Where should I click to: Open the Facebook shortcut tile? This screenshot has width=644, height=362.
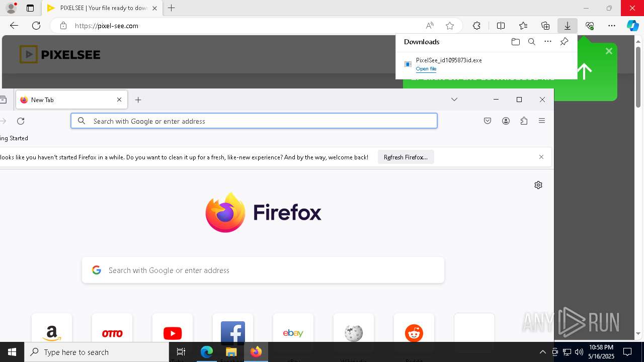tap(233, 333)
